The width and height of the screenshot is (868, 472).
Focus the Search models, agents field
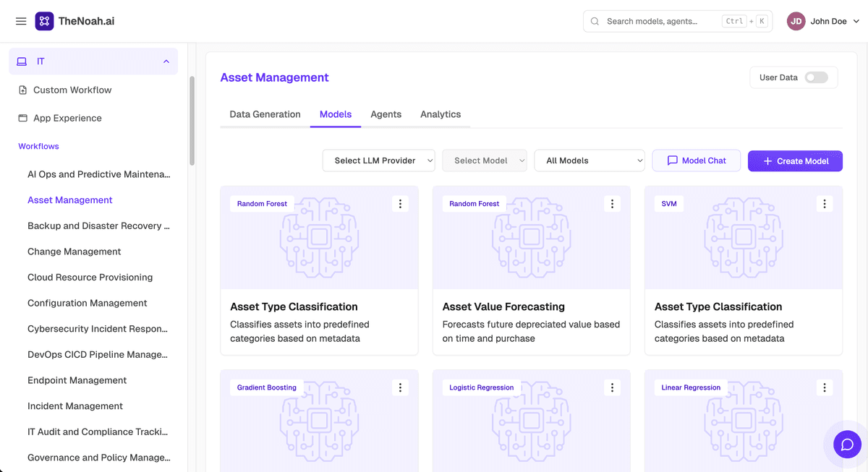(678, 21)
